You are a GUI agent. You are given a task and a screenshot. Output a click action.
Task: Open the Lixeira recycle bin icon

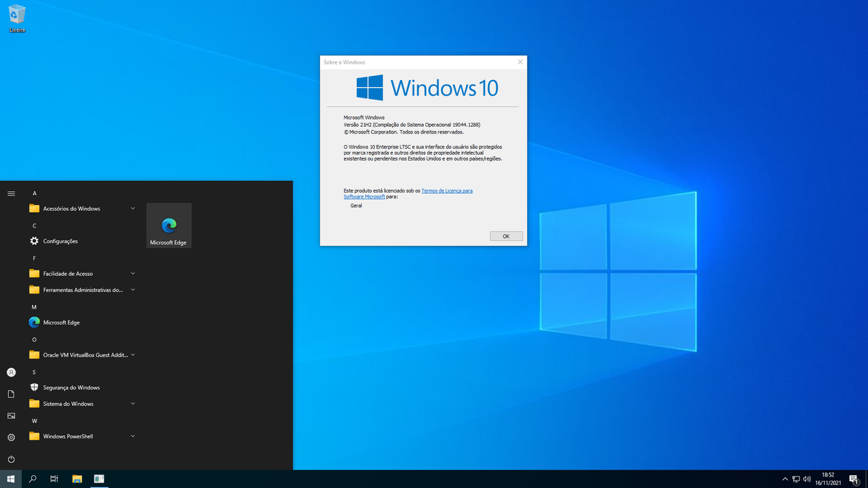pos(17,18)
